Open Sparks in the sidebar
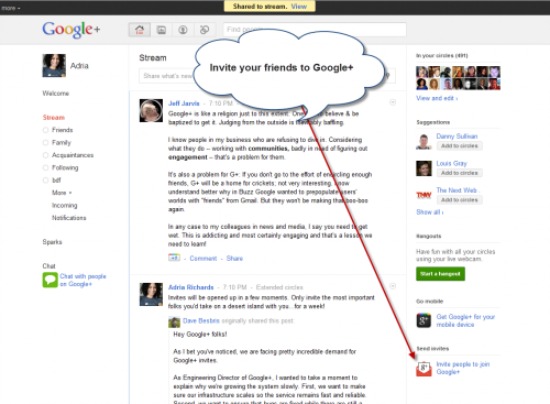The height and width of the screenshot is (404, 550). (52, 242)
